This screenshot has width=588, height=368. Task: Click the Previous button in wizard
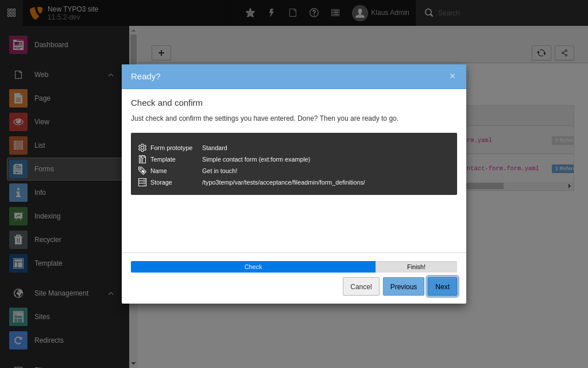403,286
